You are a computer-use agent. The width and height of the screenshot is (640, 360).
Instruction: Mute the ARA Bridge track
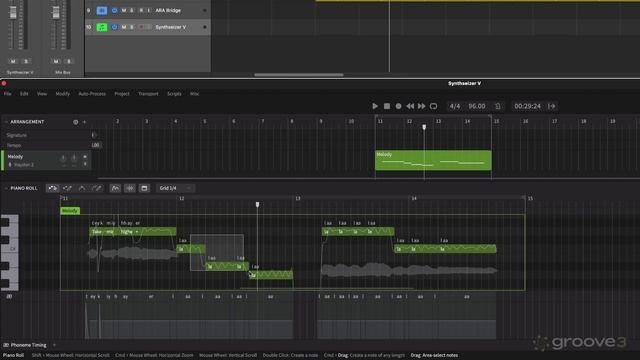[x=124, y=10]
